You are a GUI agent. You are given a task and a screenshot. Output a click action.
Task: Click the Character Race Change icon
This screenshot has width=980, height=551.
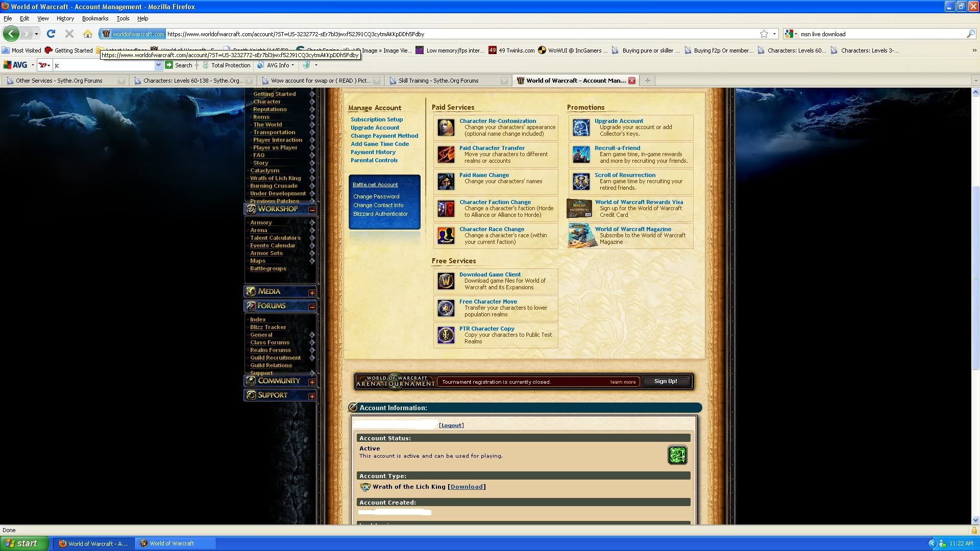(x=446, y=236)
